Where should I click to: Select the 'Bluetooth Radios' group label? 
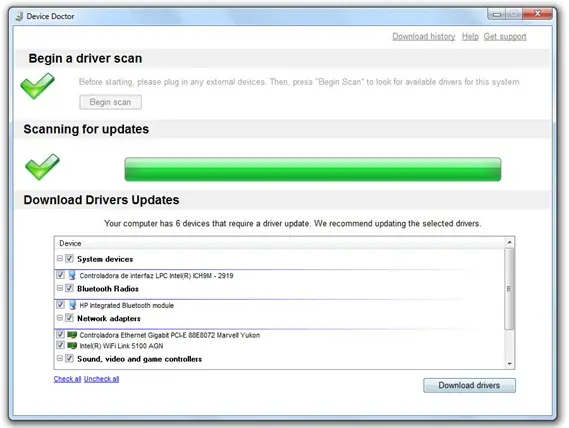(108, 289)
